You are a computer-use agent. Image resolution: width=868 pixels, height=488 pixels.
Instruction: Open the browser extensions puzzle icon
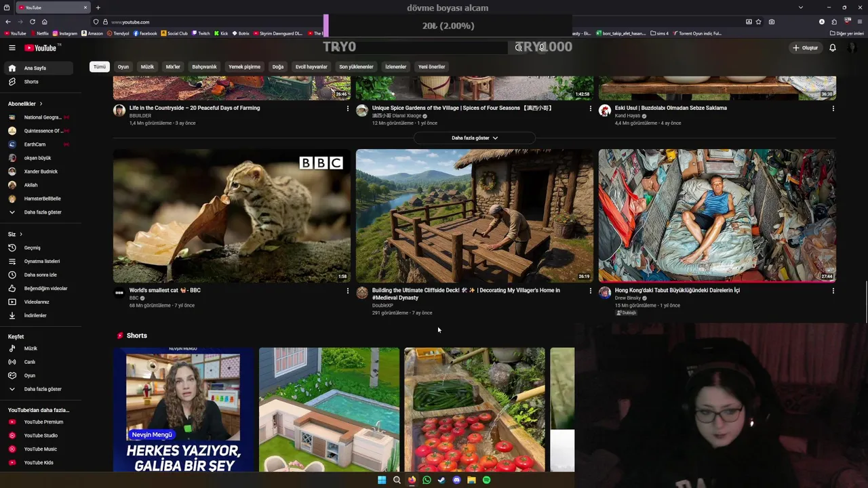pyautogui.click(x=834, y=22)
